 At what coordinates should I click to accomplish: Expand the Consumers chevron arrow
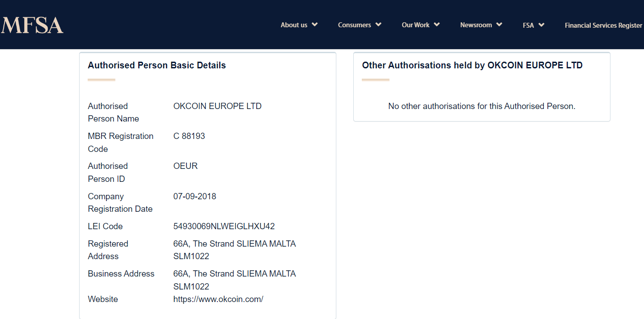[x=378, y=25]
